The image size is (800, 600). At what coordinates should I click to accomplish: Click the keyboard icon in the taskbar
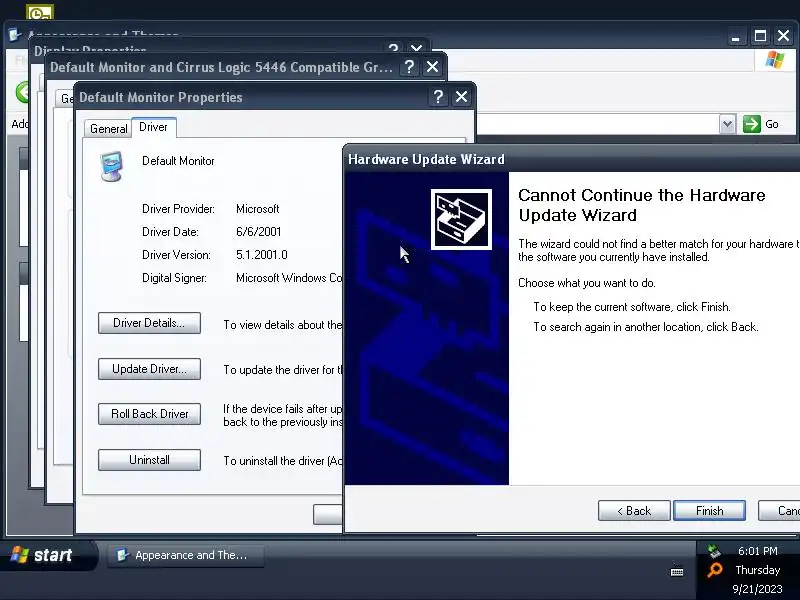[x=677, y=571]
